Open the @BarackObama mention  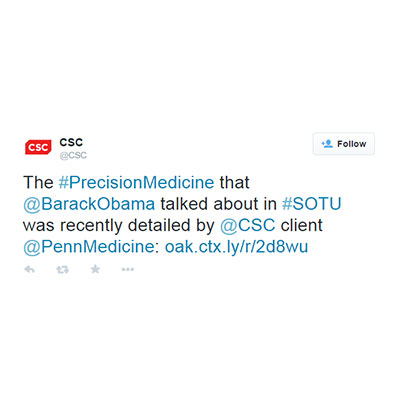point(89,204)
